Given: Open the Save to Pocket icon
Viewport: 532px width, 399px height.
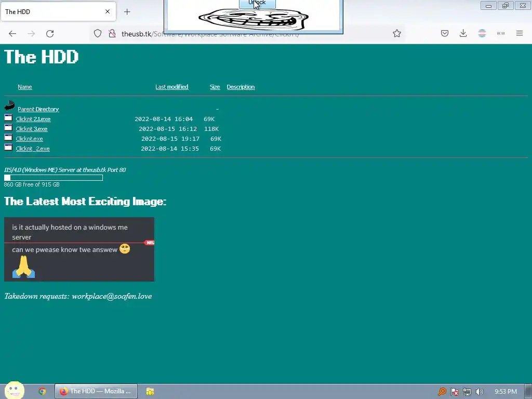Looking at the screenshot, I should coord(445,33).
